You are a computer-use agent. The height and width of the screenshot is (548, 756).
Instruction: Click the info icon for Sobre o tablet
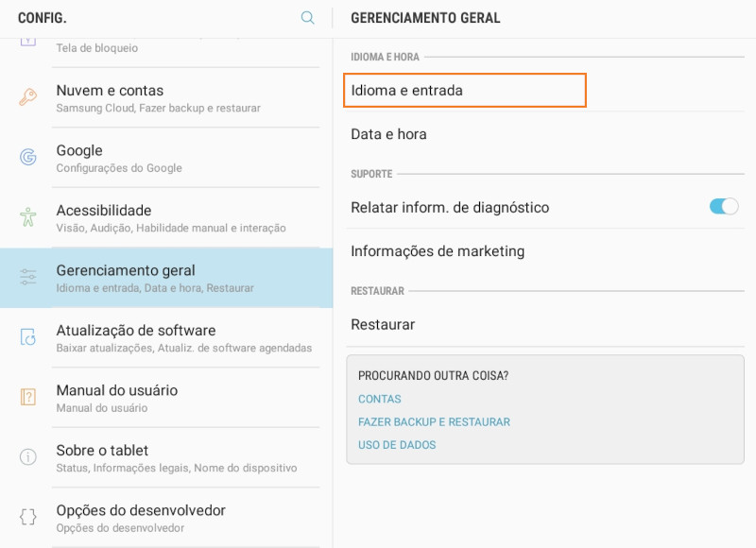(x=28, y=456)
